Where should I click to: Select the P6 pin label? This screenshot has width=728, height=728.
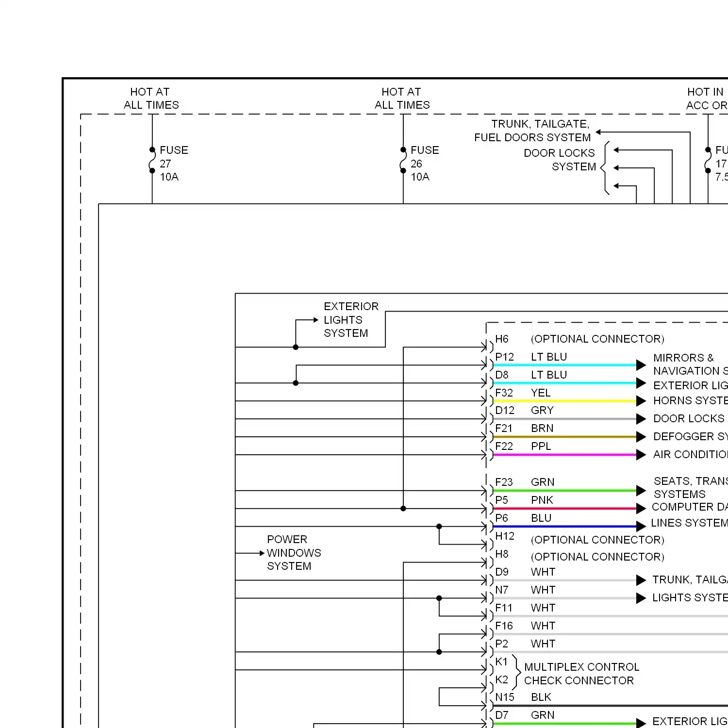point(502,518)
